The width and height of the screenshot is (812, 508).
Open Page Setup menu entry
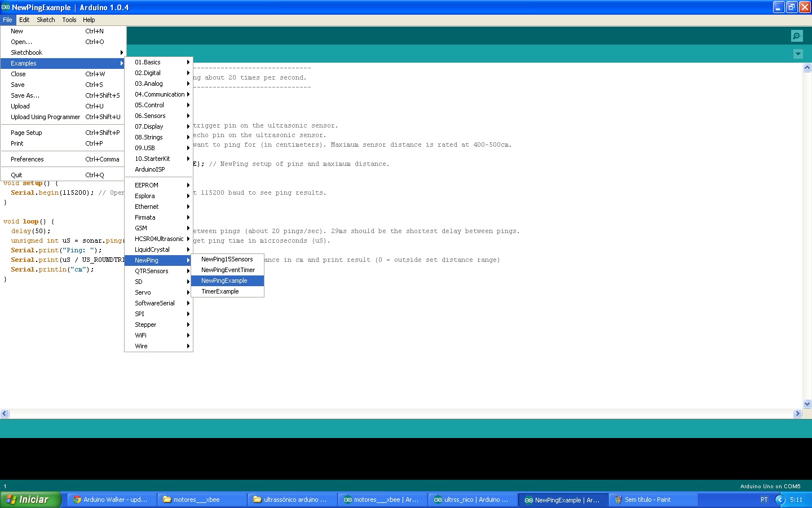coord(63,133)
